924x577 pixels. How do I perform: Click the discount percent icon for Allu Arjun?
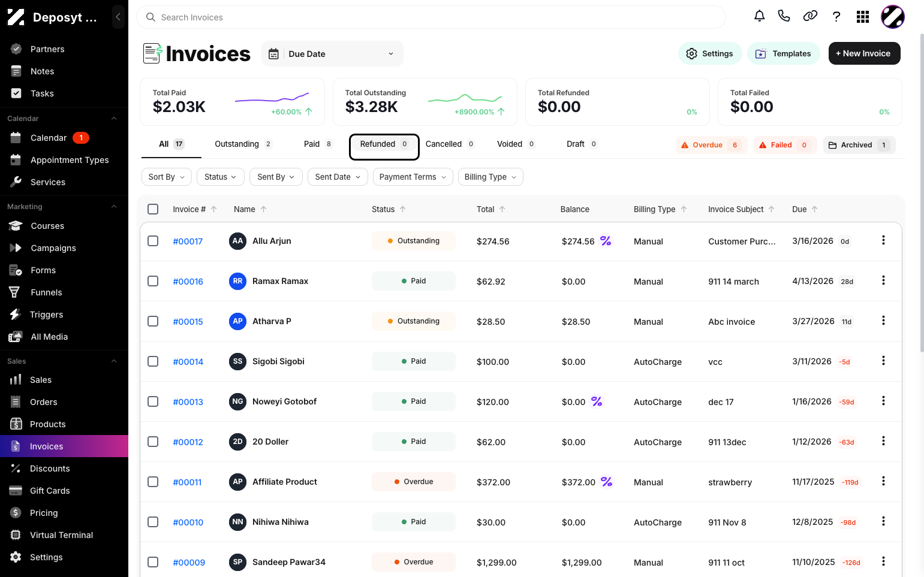click(606, 241)
